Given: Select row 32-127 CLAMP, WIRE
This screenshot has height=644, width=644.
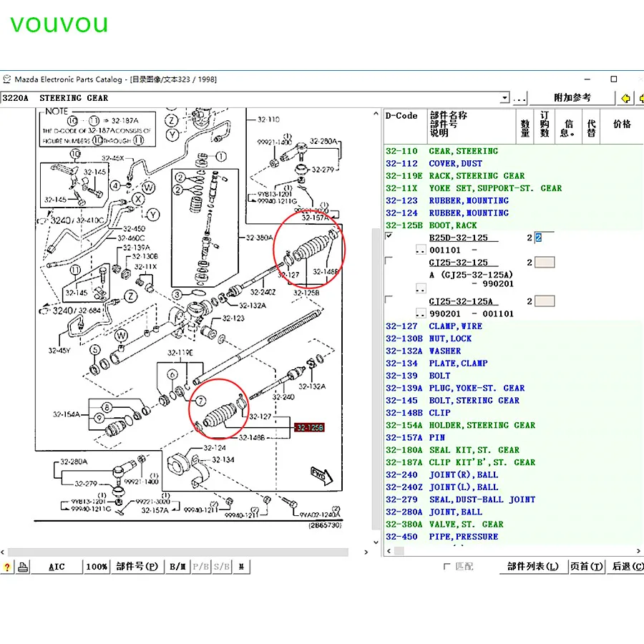Looking at the screenshot, I should point(513,326).
